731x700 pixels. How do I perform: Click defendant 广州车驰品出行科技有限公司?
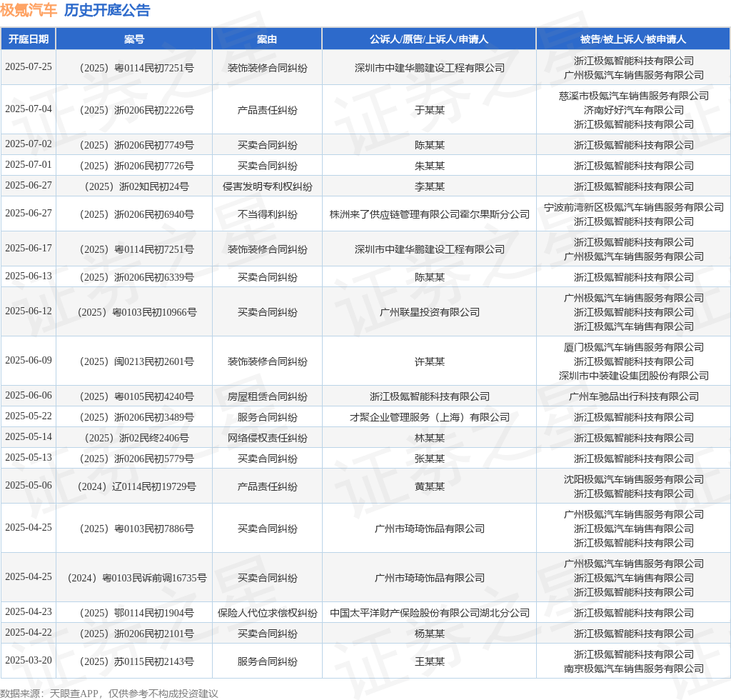634,396
